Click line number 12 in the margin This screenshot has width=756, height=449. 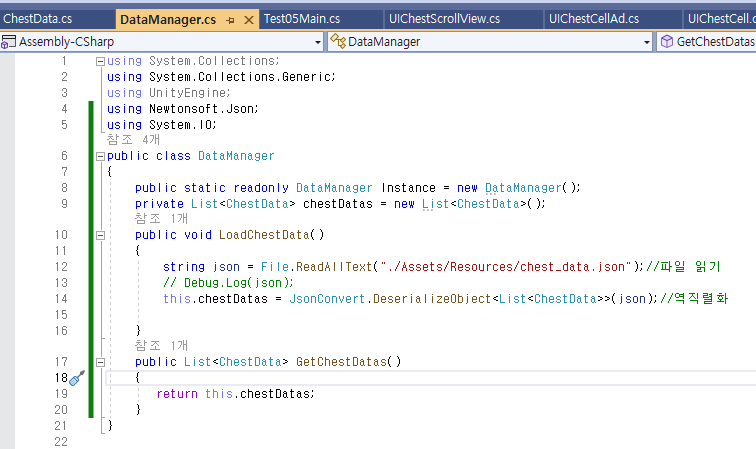click(61, 267)
